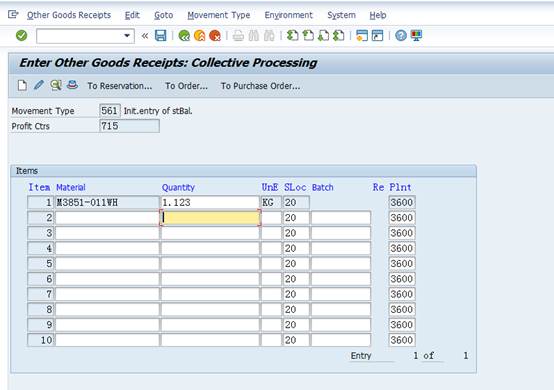The height and width of the screenshot is (390, 554).
Task: Click the Delete item stamp icon
Action: 72,85
